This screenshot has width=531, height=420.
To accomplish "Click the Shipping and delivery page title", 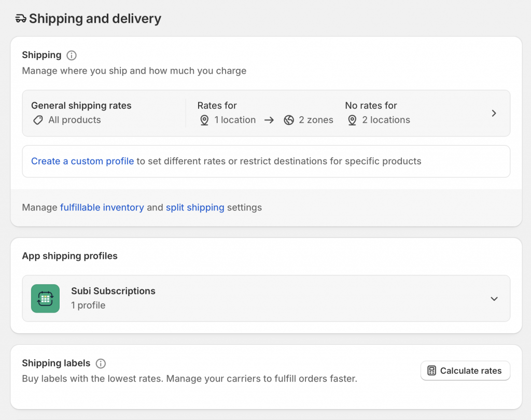I will (x=95, y=18).
